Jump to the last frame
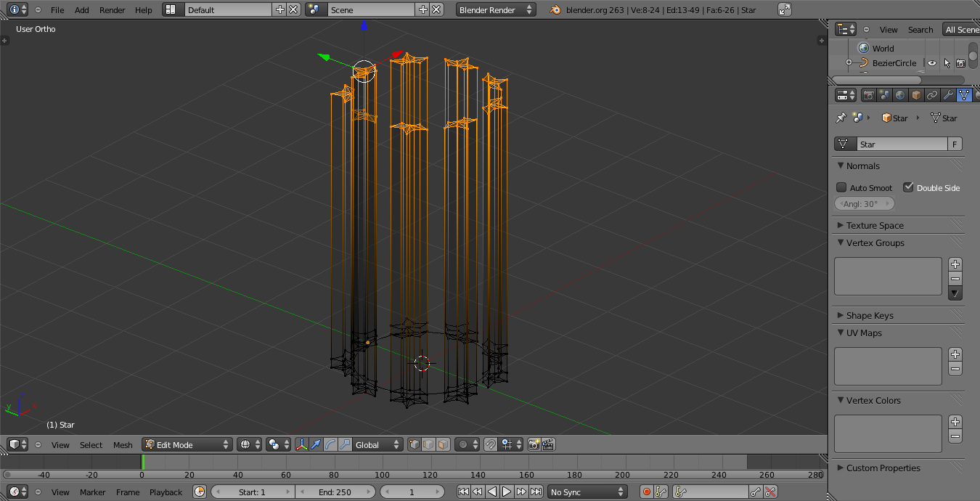Viewport: 980px width, 501px height. pyautogui.click(x=536, y=492)
